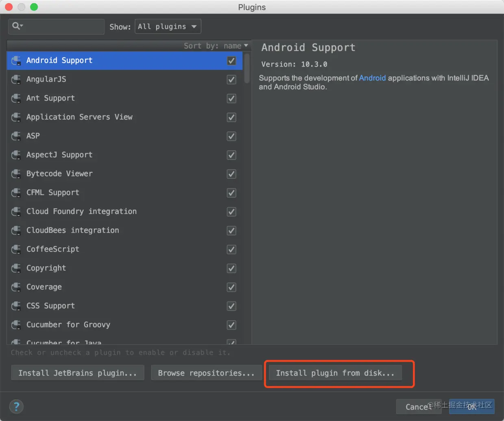Screen dimensions: 504x421
Task: Uncheck the AngularJS plugin checkbox
Action: (231, 80)
